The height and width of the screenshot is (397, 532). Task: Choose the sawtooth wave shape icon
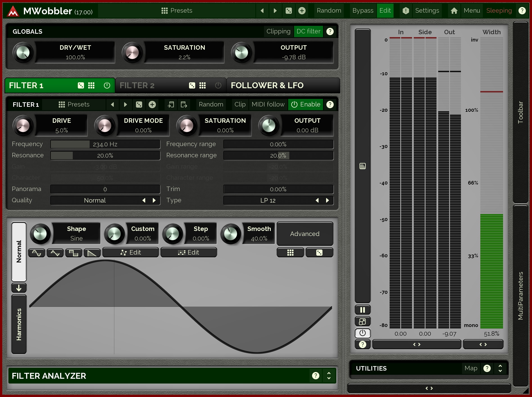tap(92, 253)
